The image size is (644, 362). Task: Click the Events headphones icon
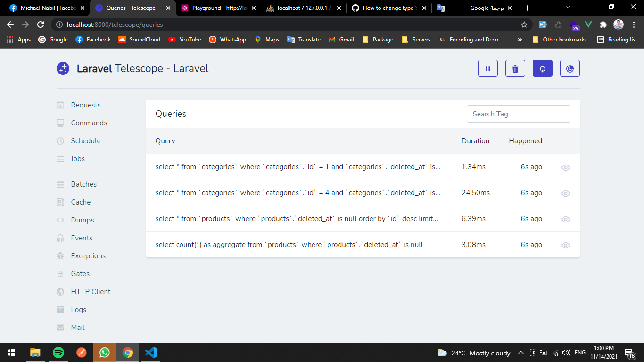60,238
